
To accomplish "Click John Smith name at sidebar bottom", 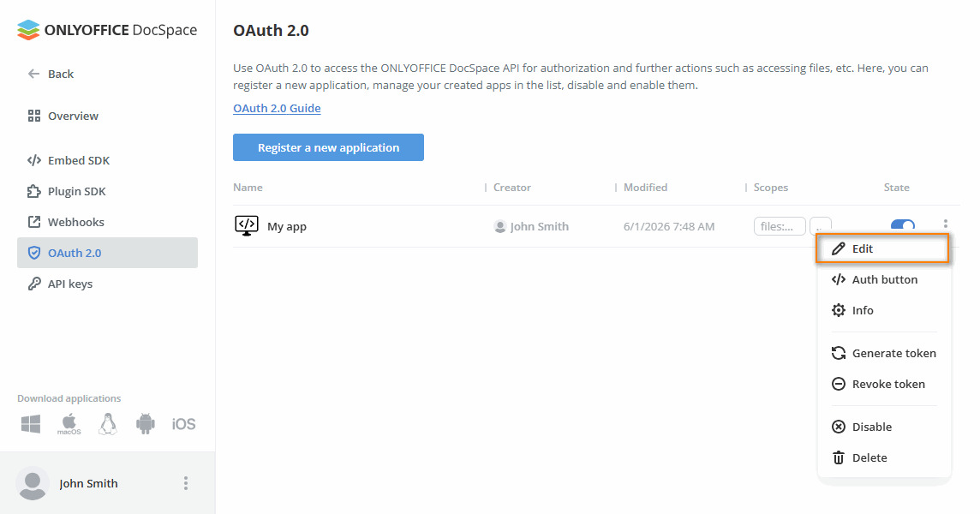I will click(x=88, y=483).
